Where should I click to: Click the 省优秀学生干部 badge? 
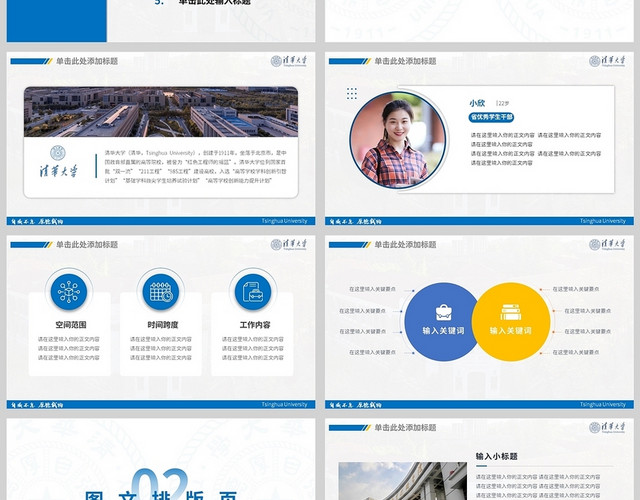(x=491, y=117)
